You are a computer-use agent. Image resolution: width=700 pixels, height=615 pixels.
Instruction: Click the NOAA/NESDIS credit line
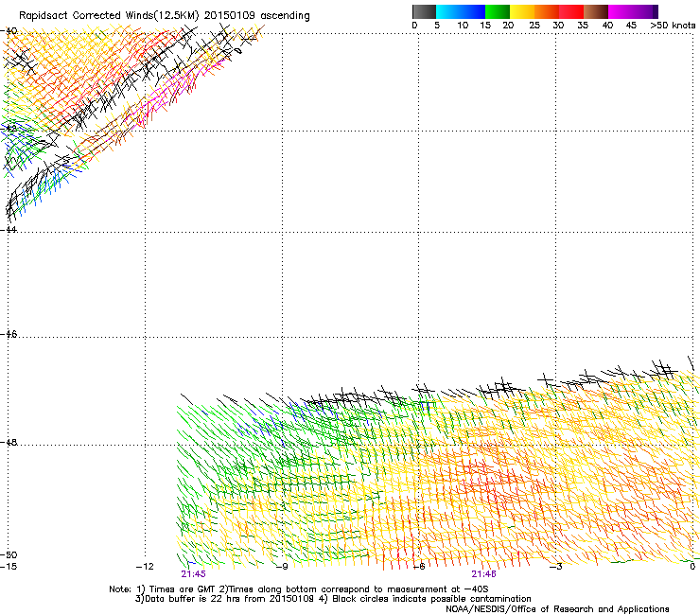[557, 609]
